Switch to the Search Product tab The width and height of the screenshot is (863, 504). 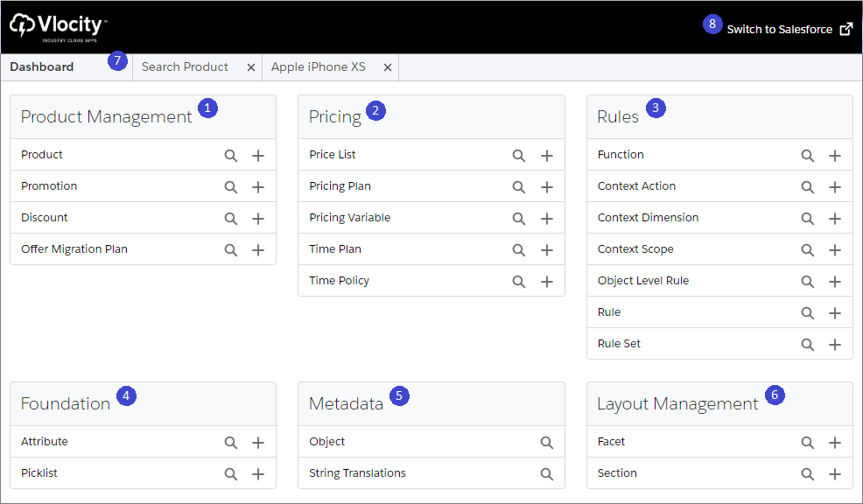pyautogui.click(x=185, y=67)
